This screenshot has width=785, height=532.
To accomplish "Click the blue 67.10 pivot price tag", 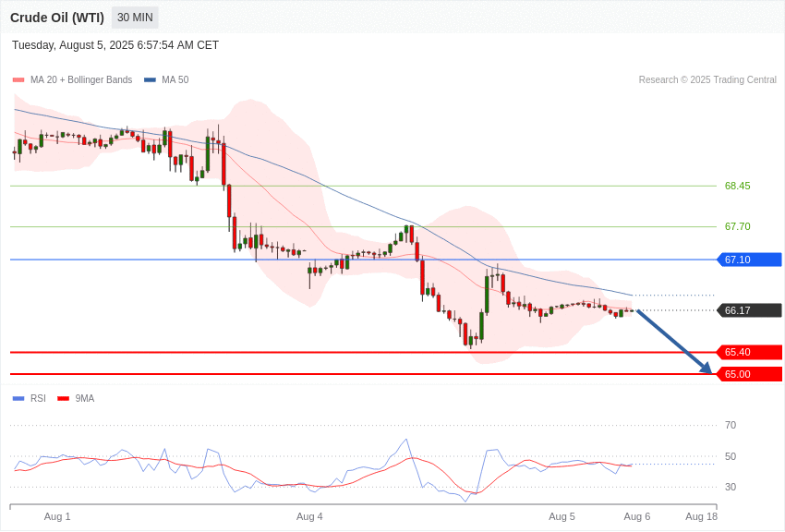I will click(750, 260).
